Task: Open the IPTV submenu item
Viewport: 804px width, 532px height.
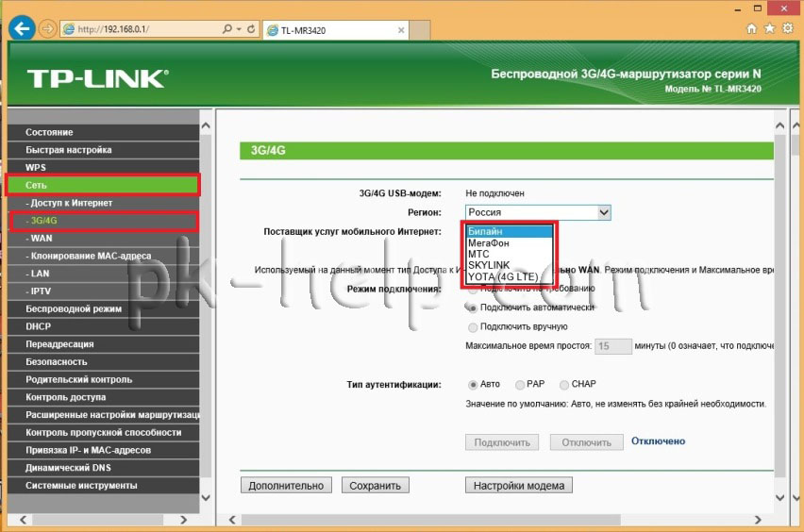Action: click(x=104, y=291)
